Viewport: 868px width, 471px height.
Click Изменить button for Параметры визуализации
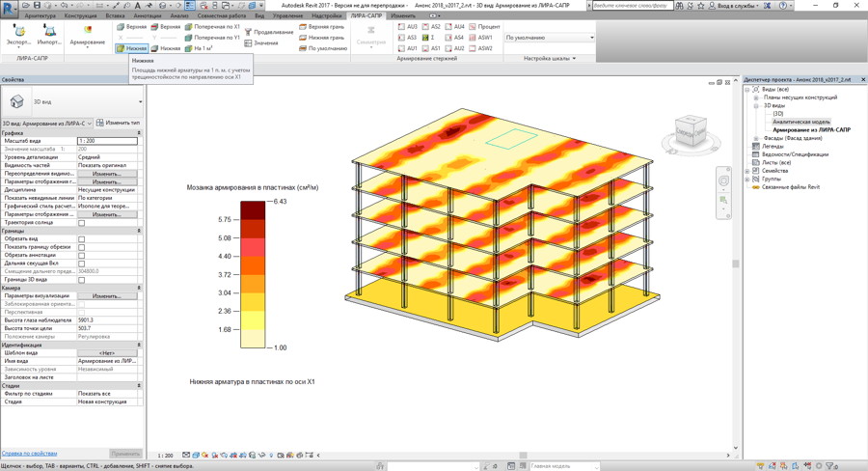106,296
